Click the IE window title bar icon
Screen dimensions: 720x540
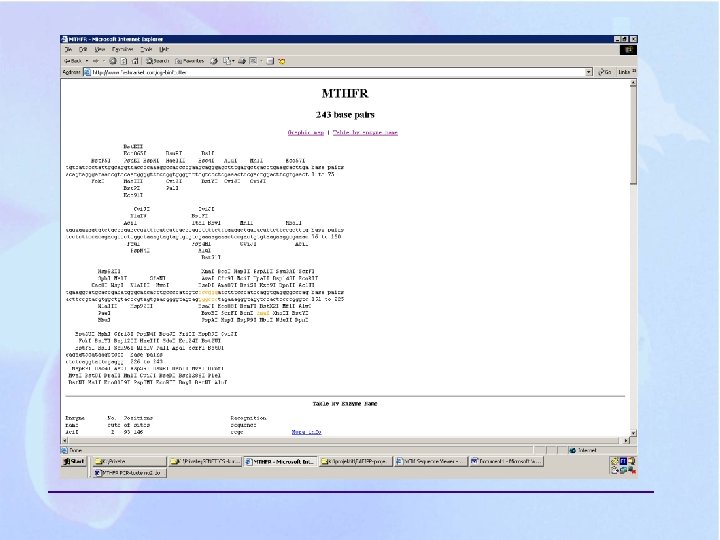coord(64,39)
